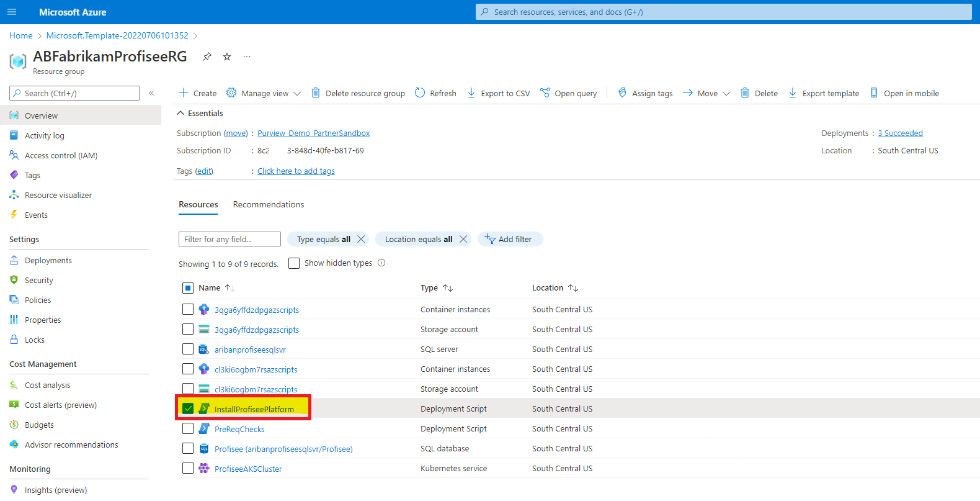Screen dimensions: 980x501
Task: Click the ProfiseeAKSCluster Kubernetes icon
Action: coord(203,468)
